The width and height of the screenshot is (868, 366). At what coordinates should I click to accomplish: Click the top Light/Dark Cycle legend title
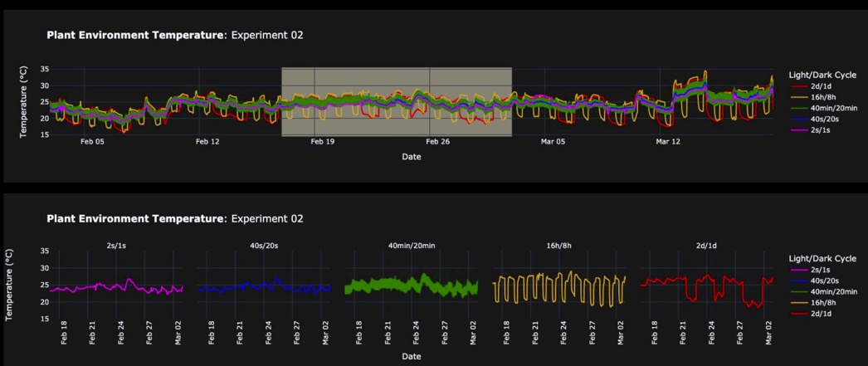[x=822, y=75]
